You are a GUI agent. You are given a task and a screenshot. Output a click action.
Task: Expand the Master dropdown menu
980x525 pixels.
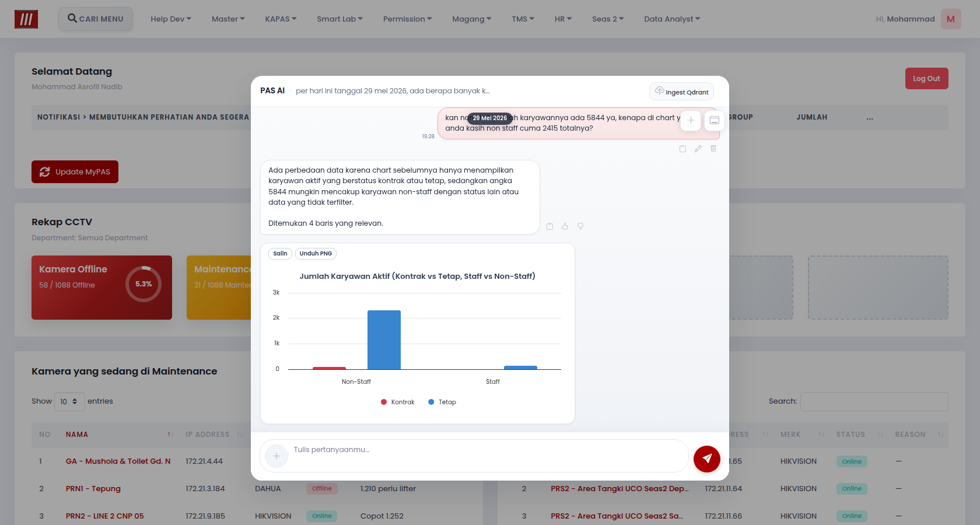click(228, 19)
